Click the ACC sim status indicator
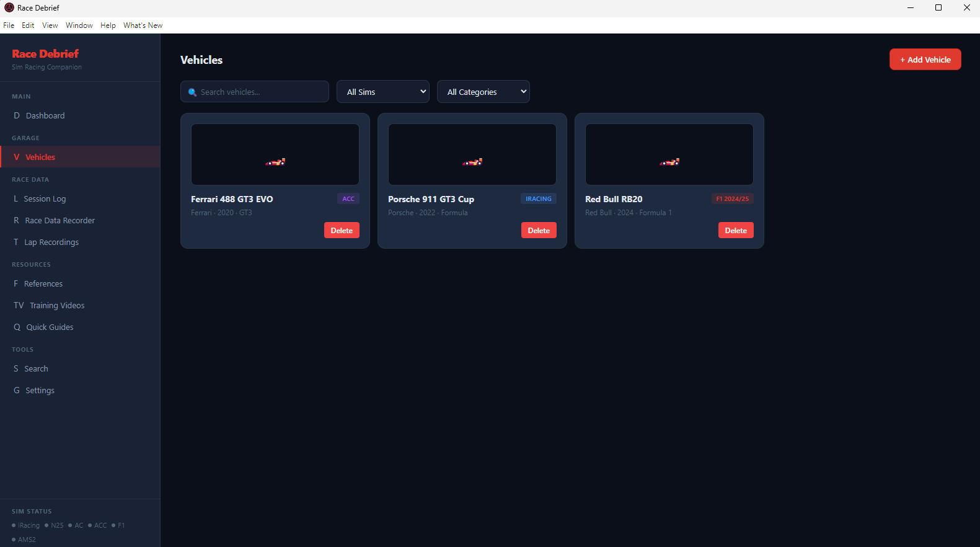Image resolution: width=980 pixels, height=547 pixels. point(97,525)
